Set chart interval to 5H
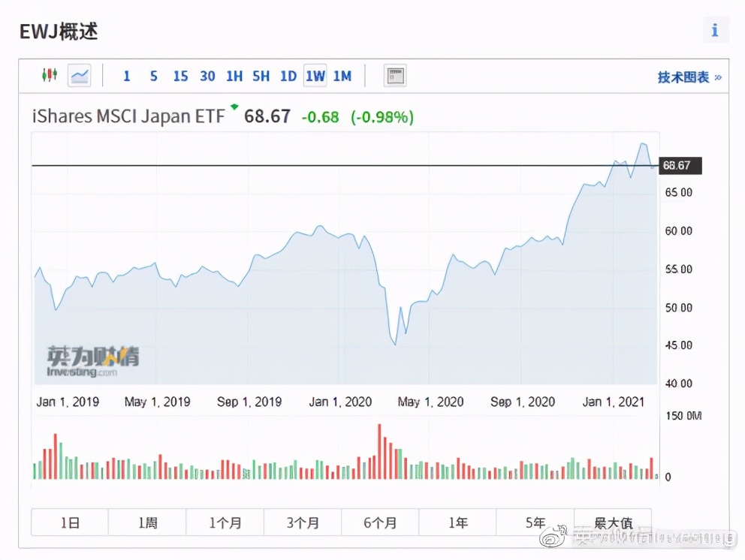 click(x=261, y=76)
